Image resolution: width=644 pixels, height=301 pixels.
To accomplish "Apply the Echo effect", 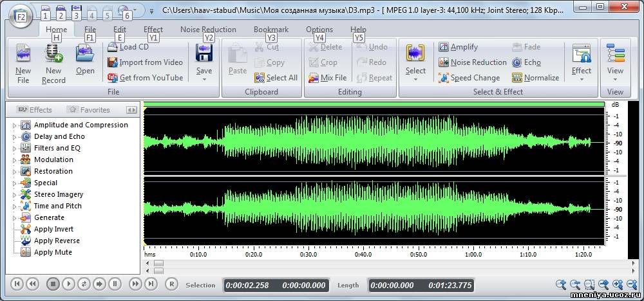I will pyautogui.click(x=526, y=62).
